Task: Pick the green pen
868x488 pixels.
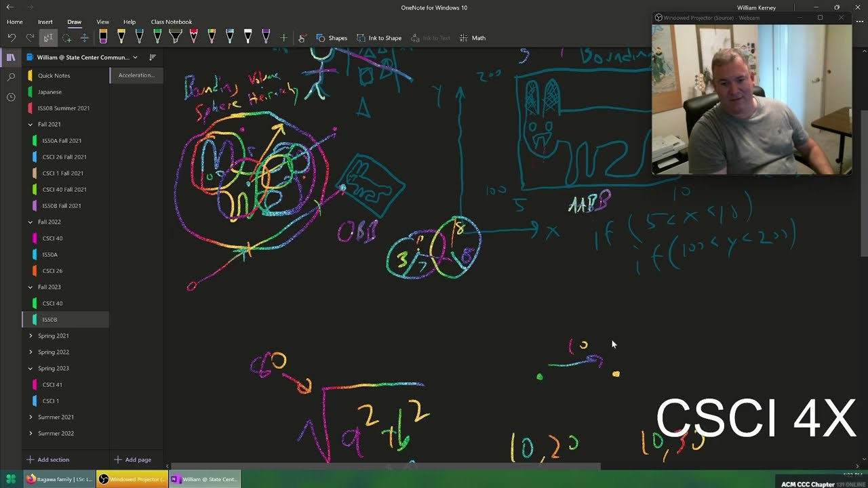Action: pyautogui.click(x=157, y=37)
